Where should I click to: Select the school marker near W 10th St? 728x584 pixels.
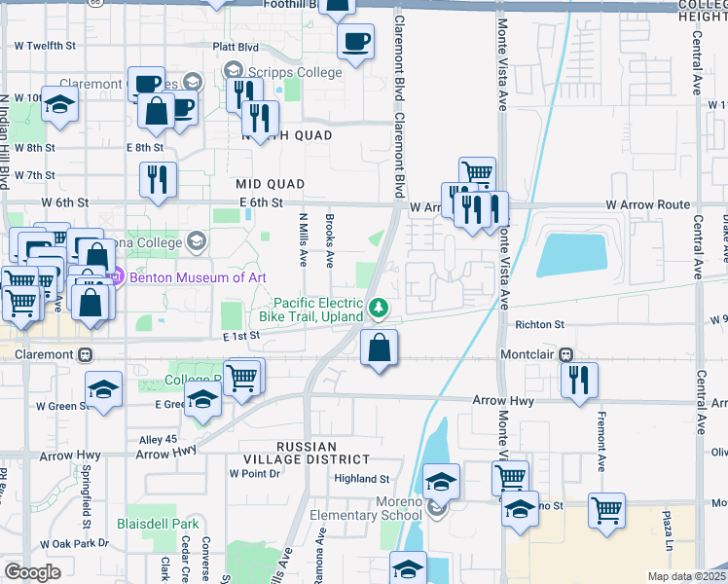(x=60, y=105)
